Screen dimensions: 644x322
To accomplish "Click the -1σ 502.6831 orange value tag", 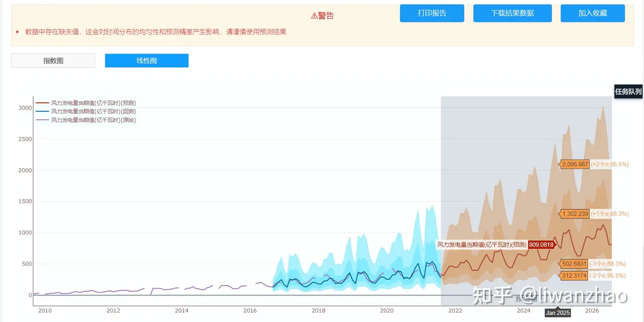I will (x=574, y=264).
